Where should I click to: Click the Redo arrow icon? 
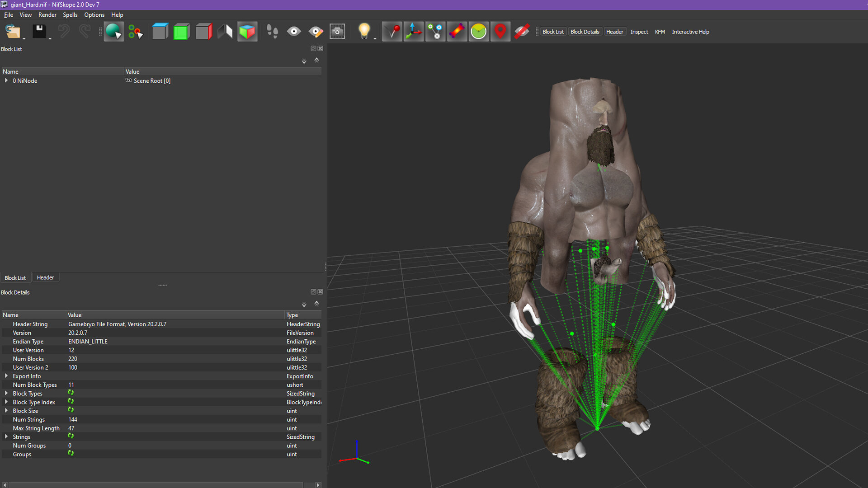tap(85, 32)
